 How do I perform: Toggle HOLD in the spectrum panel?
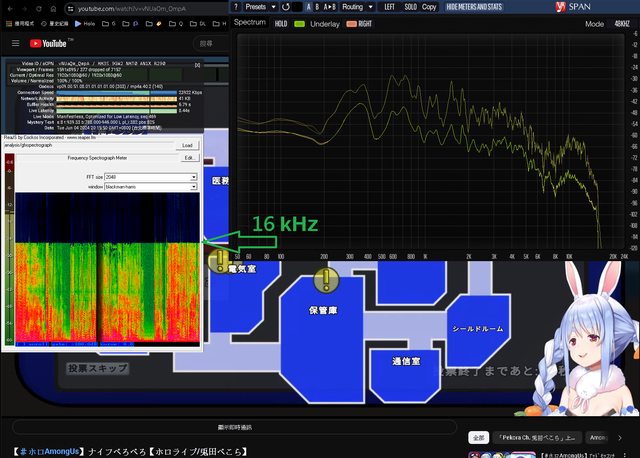(x=281, y=24)
